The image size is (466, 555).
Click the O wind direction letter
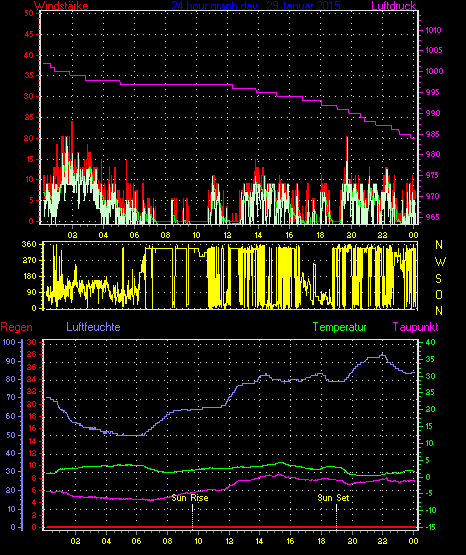coord(439,294)
